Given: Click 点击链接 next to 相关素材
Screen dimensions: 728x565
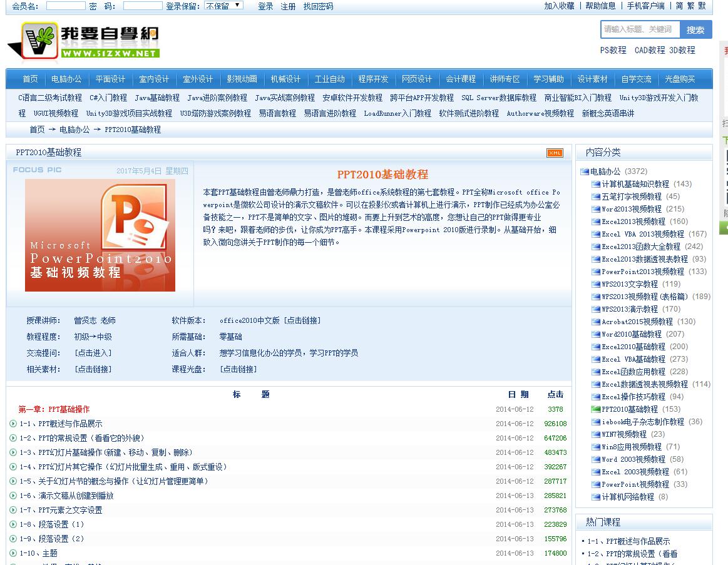Looking at the screenshot, I should point(93,369).
